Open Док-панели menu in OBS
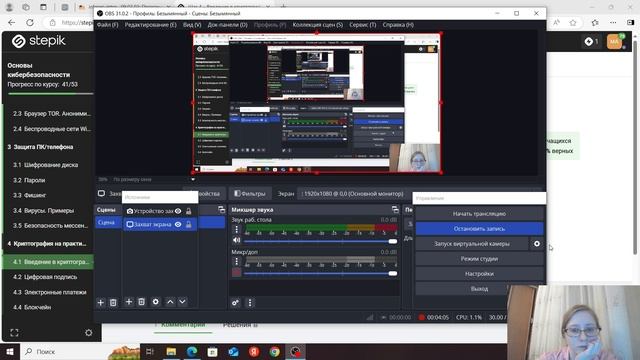Image resolution: width=640 pixels, height=360 pixels. (228, 25)
